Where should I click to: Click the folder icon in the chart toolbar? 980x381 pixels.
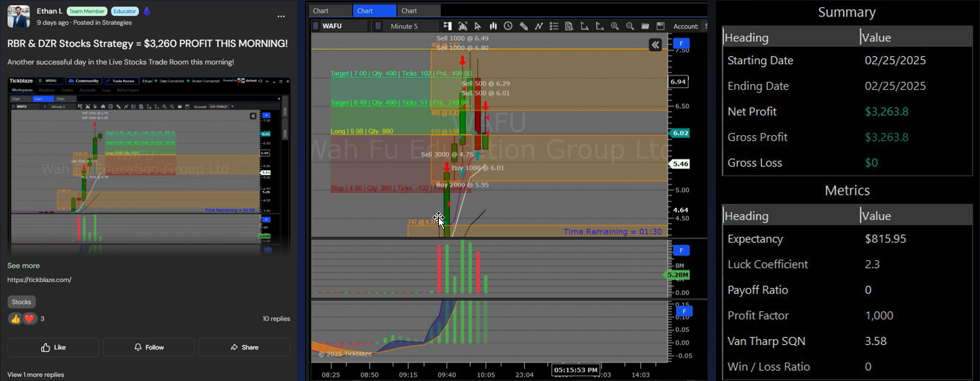tap(645, 26)
